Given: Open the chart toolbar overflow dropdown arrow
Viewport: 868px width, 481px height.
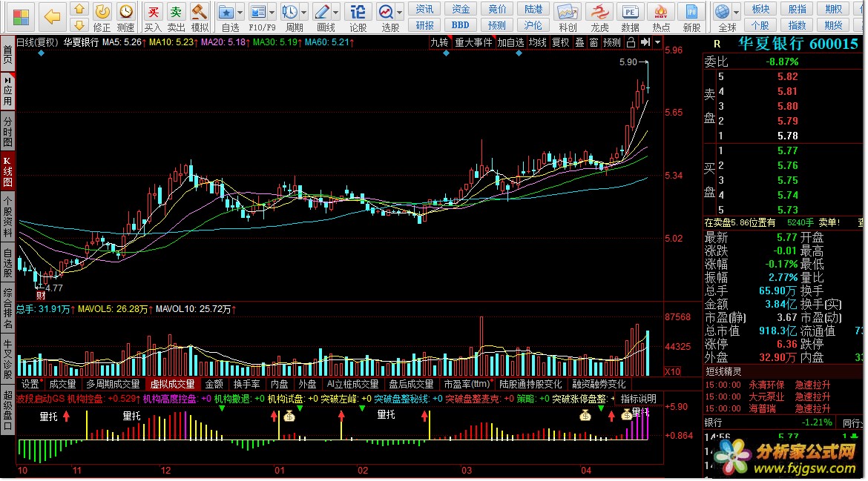Looking at the screenshot, I should pyautogui.click(x=657, y=42).
